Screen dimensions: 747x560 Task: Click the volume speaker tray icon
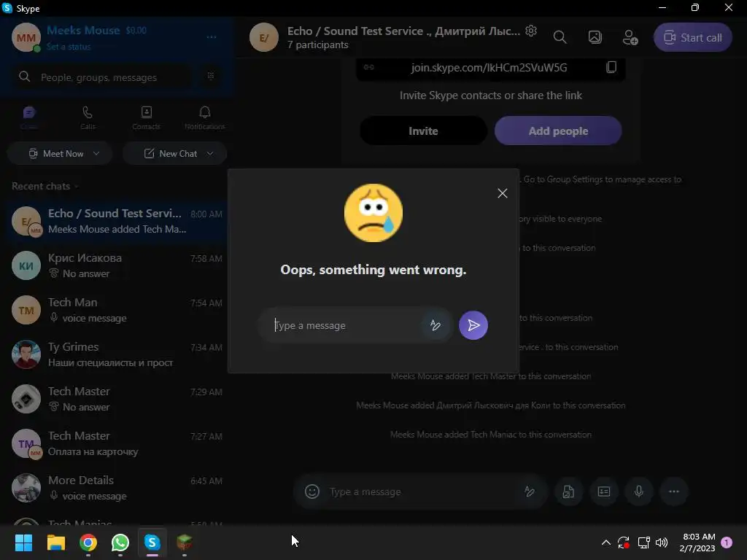click(662, 542)
